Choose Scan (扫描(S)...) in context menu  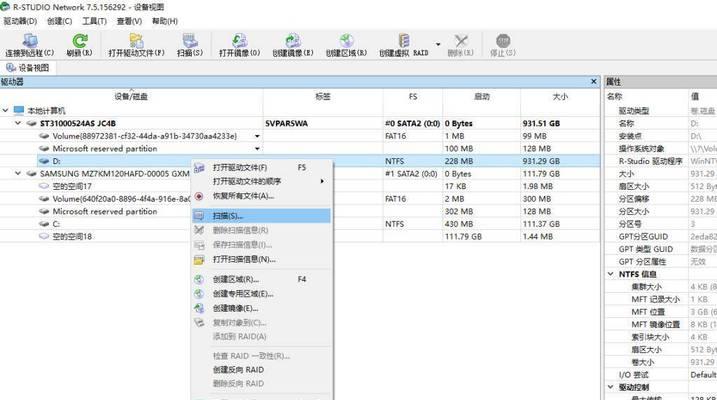tap(261, 216)
